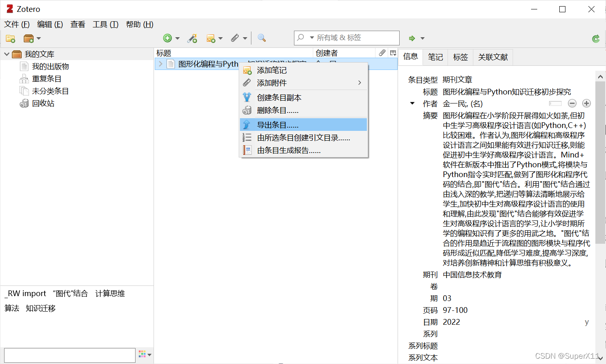Open the New Item dropdown arrow
The width and height of the screenshot is (606, 364).
(x=177, y=38)
